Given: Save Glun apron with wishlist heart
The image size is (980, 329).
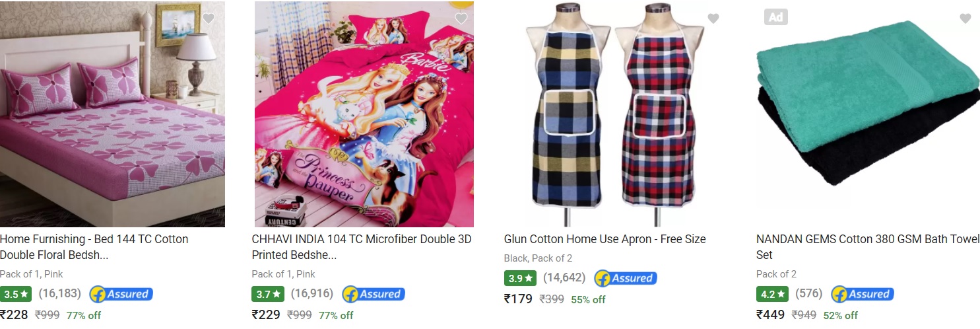Looking at the screenshot, I should [713, 18].
